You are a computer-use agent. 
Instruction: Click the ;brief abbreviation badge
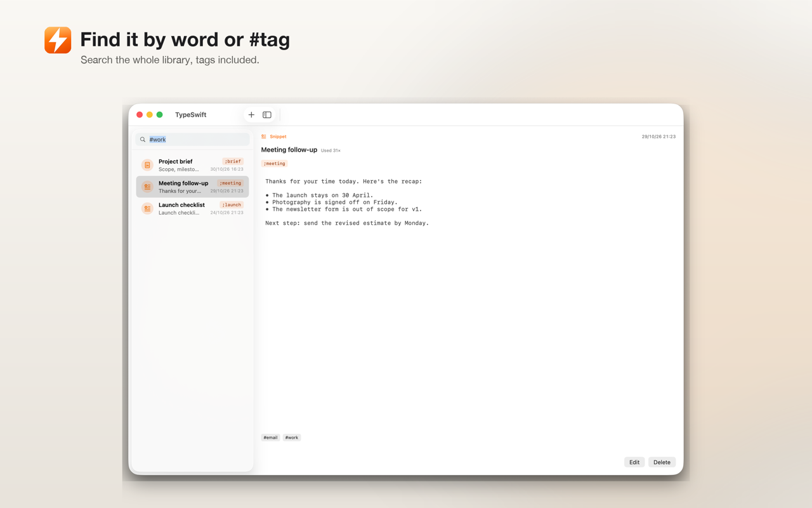[x=233, y=161]
